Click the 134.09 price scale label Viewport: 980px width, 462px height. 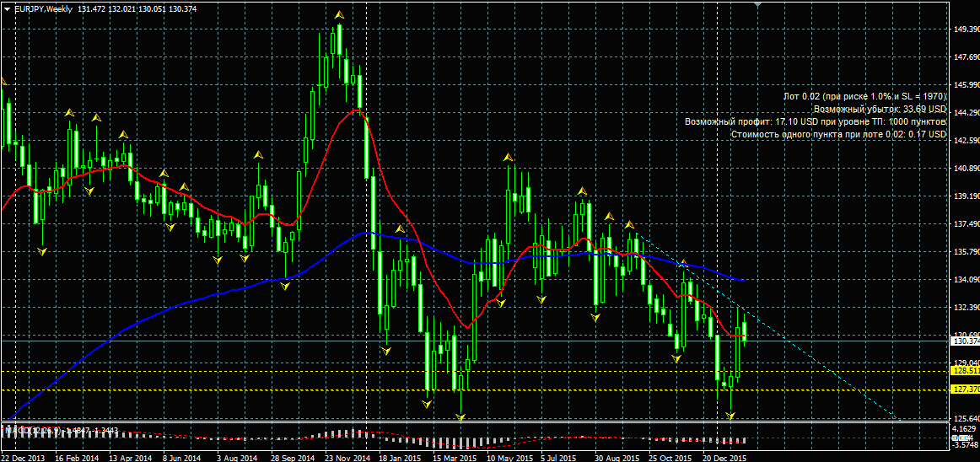pos(967,279)
